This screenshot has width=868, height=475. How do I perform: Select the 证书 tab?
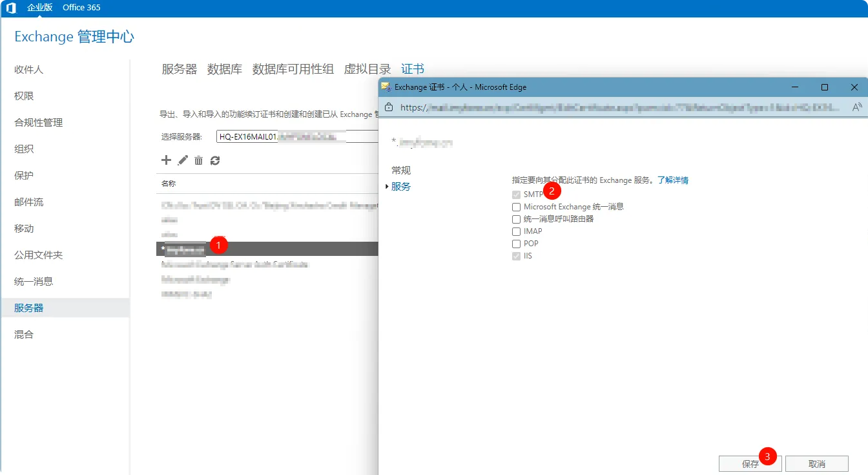click(x=413, y=69)
